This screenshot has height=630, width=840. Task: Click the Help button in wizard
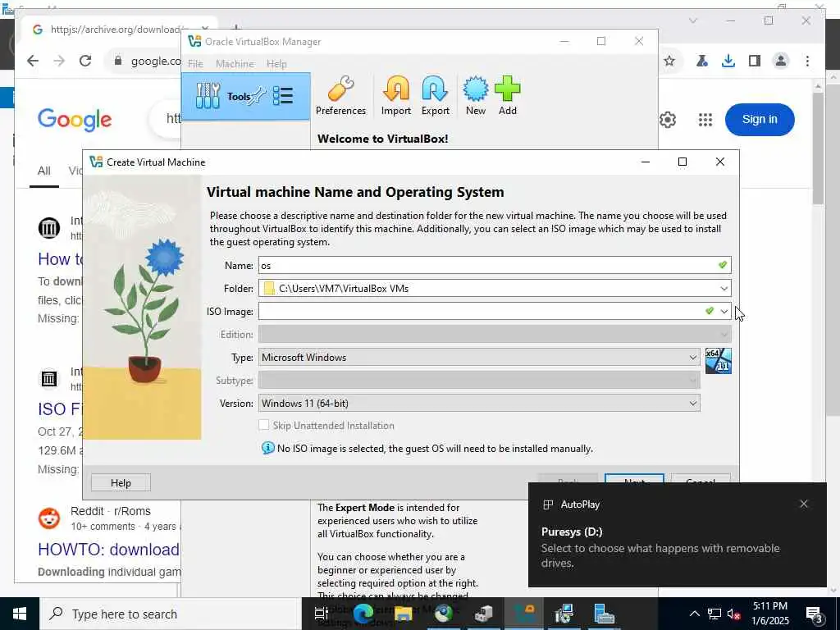(121, 482)
